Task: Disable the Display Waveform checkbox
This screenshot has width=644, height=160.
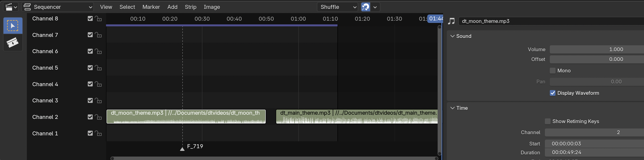Action: click(553, 93)
